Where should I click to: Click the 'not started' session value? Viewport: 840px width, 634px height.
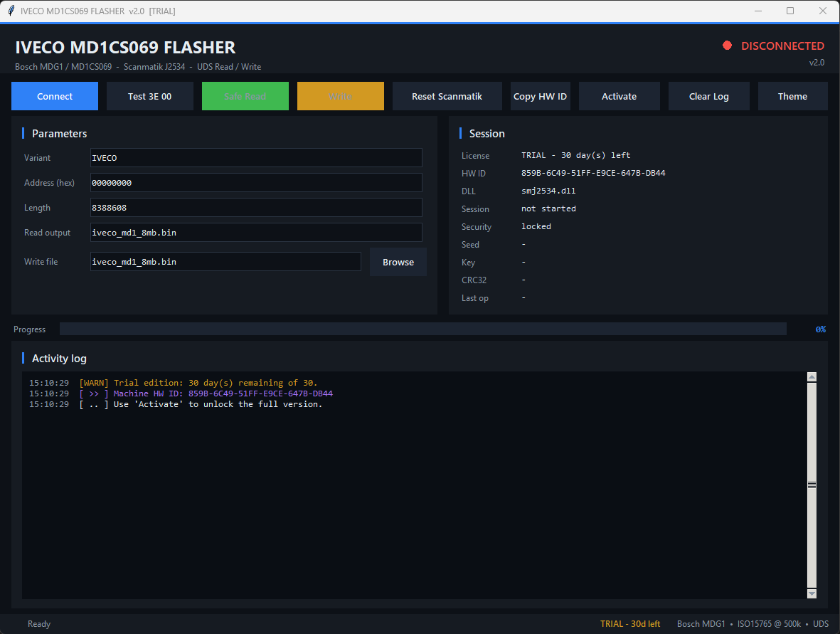pyautogui.click(x=548, y=208)
